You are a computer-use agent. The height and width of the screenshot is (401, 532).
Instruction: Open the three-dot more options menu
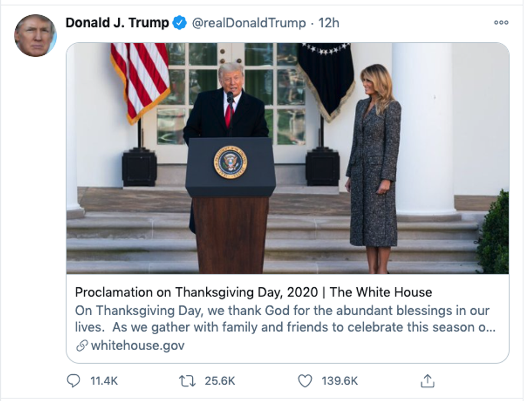pyautogui.click(x=501, y=23)
